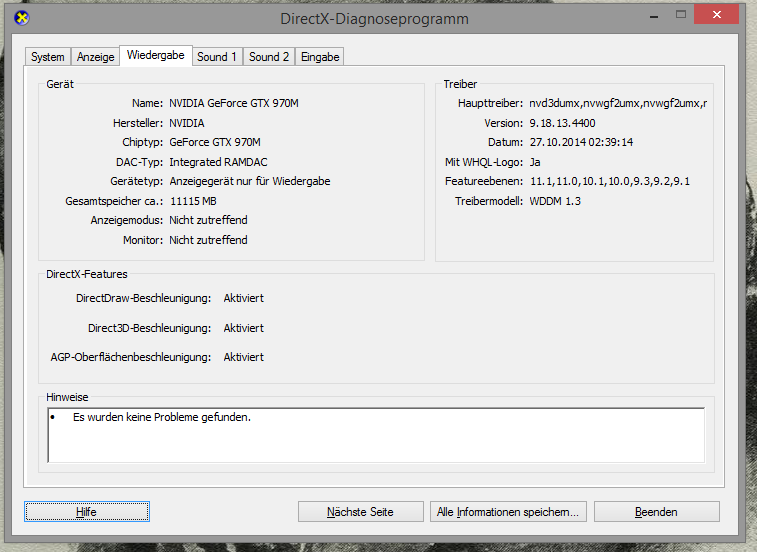Click Haupttreiber value 'nvd3dumx,nvwgf2umx'

coord(618,103)
